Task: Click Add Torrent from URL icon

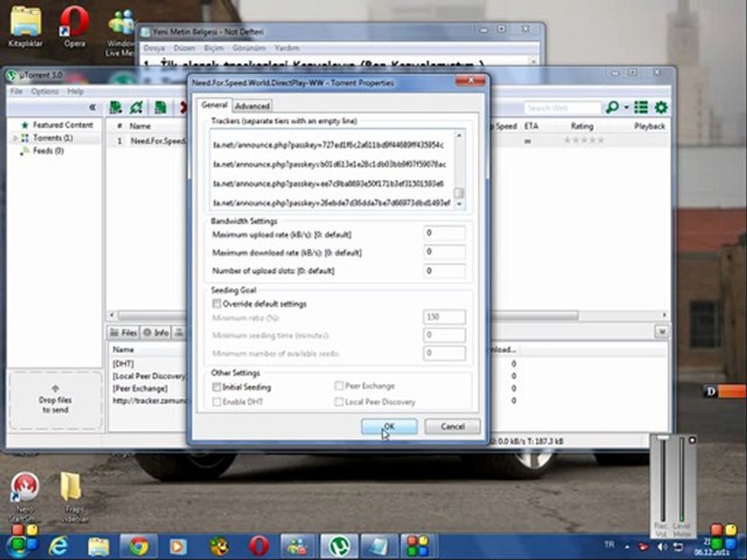Action: pos(136,107)
